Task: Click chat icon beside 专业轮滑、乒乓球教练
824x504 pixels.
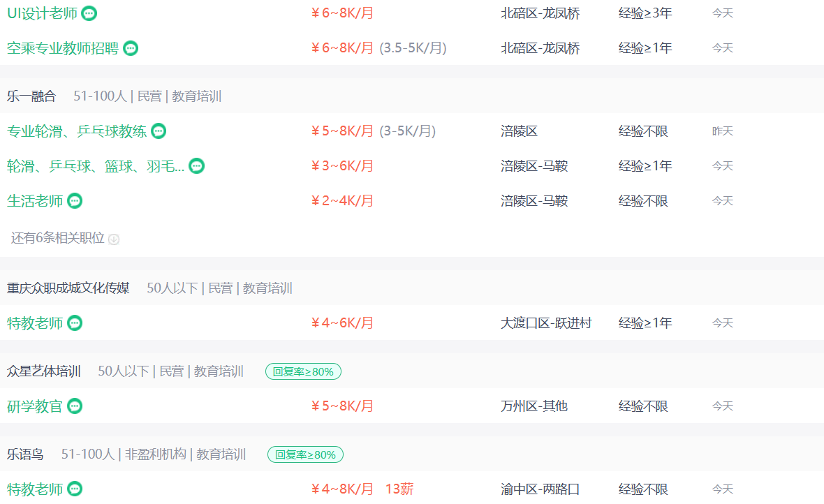Action: coord(159,131)
